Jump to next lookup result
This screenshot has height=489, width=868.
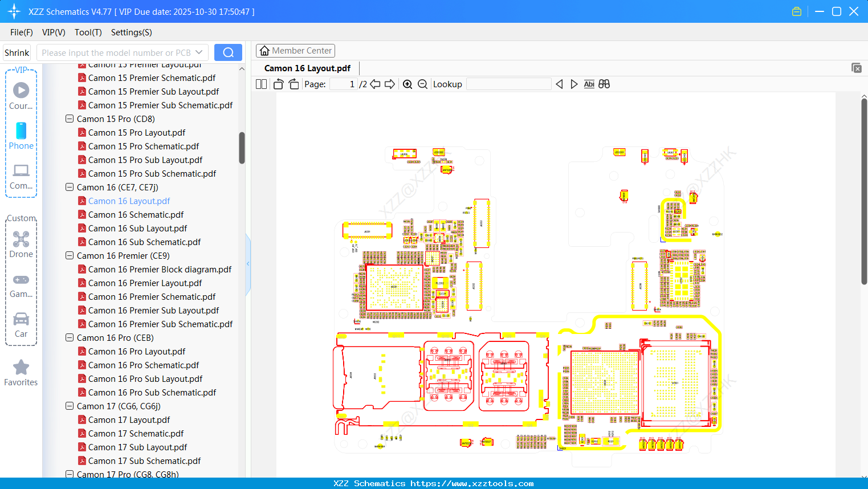[574, 84]
